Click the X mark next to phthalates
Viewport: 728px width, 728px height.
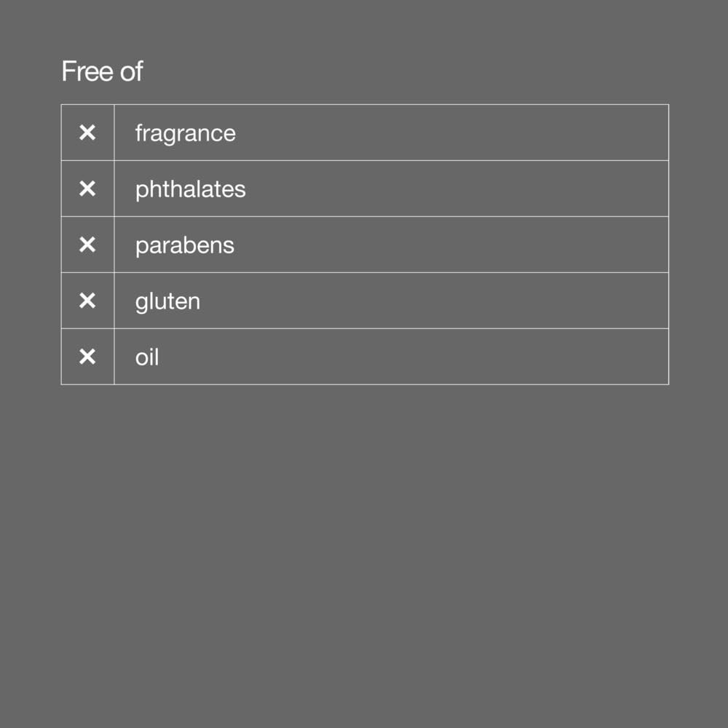[x=87, y=189]
